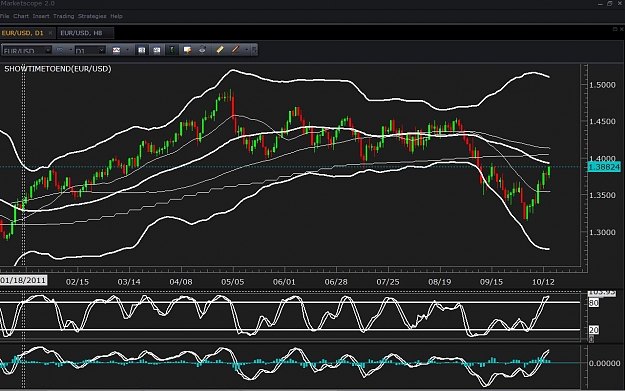This screenshot has width=625, height=391.
Task: Restore the chart panel via top-right icon
Action: pyautogui.click(x=615, y=29)
